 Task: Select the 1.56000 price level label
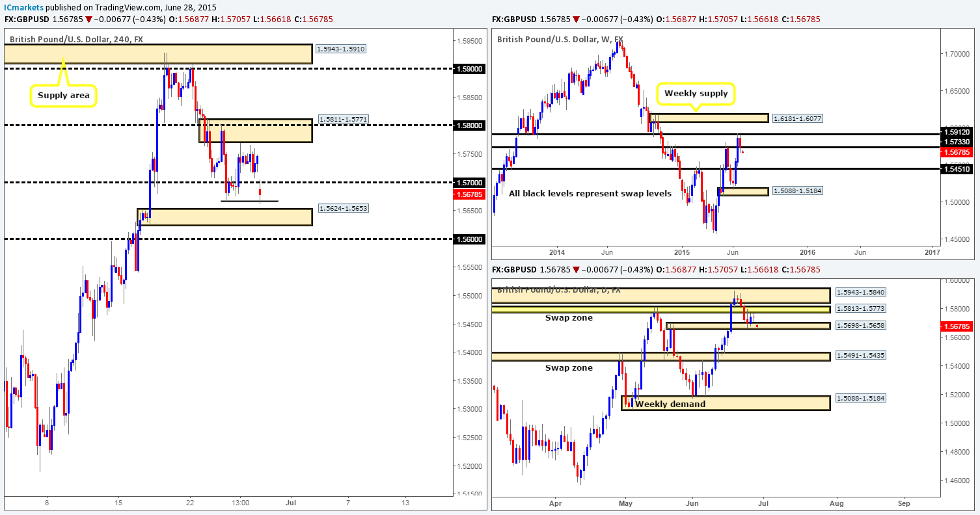(x=469, y=239)
